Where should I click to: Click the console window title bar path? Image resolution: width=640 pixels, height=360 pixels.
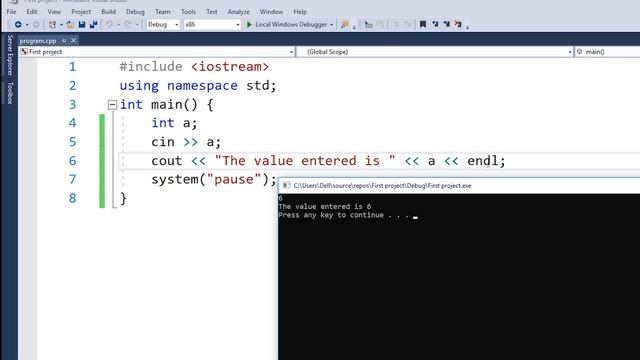[382, 185]
